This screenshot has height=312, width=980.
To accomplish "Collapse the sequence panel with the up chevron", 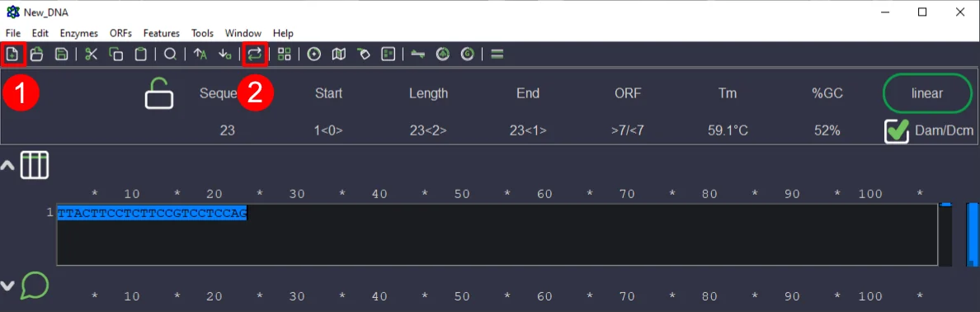I will [x=7, y=166].
